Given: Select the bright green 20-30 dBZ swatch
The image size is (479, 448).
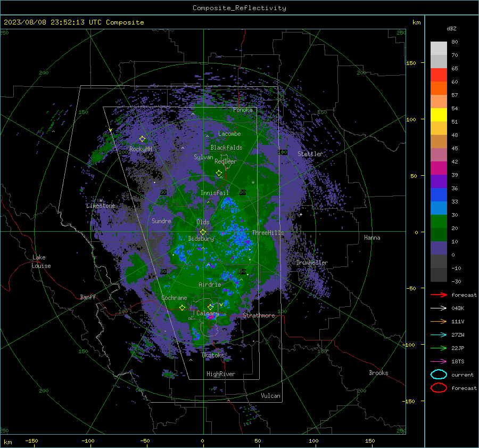Looking at the screenshot, I should [439, 221].
